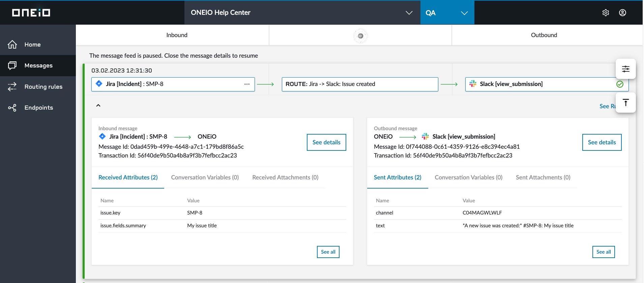Viewport: 644px width, 283px height.
Task: Click green success checkmark on Slack message
Action: 620,84
